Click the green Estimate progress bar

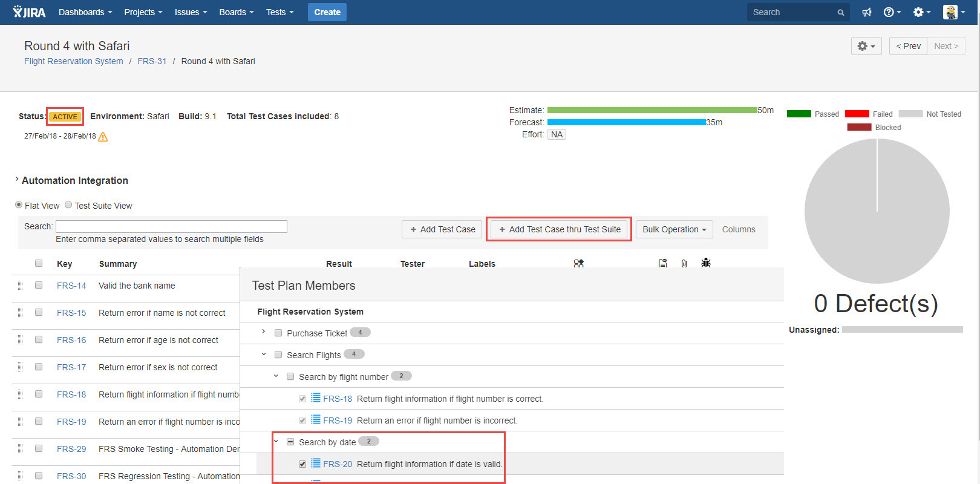[x=652, y=110]
